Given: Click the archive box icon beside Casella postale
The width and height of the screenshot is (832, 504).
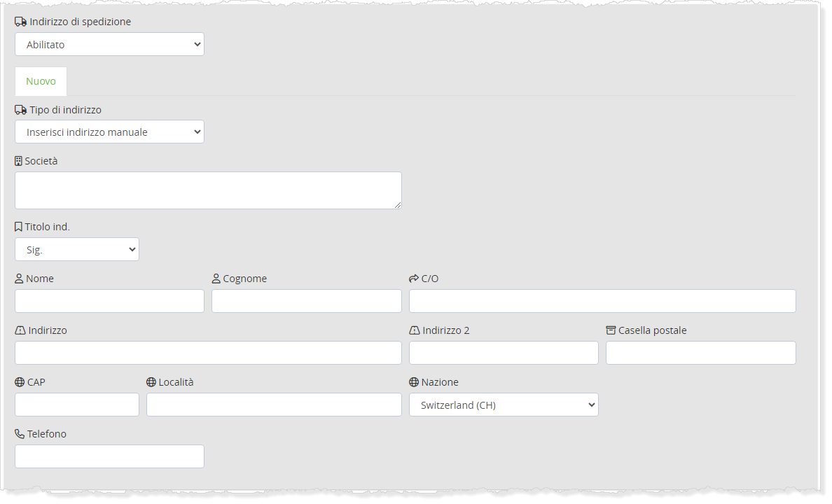Looking at the screenshot, I should pos(611,330).
